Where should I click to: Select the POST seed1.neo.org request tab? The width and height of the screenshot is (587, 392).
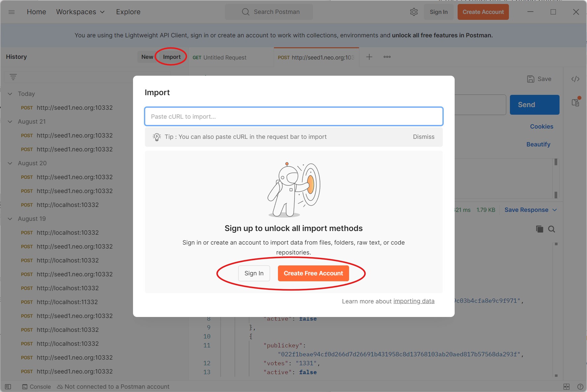[x=316, y=58]
